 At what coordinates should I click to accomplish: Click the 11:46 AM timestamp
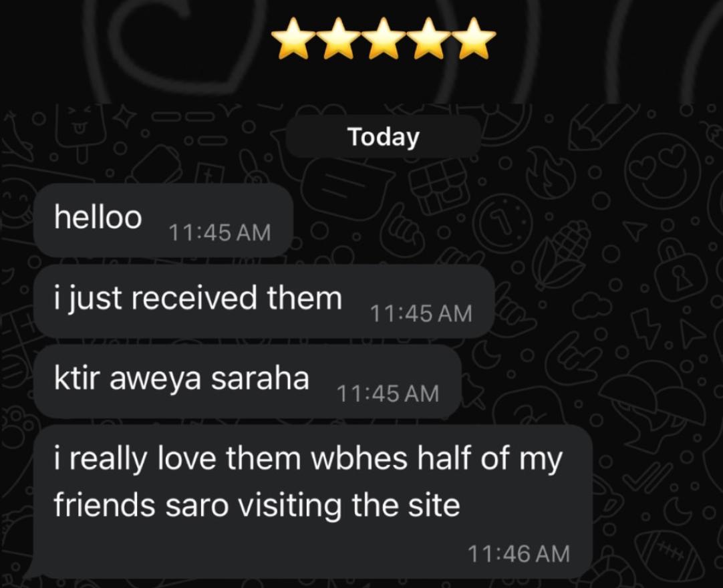click(x=519, y=553)
